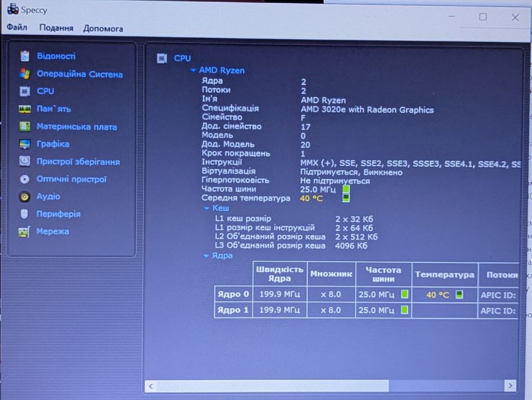
Task: Click the horizontal scrollbar thumb
Action: point(273,386)
